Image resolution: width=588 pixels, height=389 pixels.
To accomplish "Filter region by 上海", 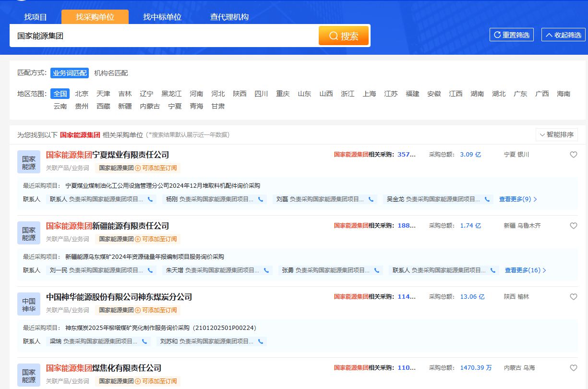I will pos(369,94).
